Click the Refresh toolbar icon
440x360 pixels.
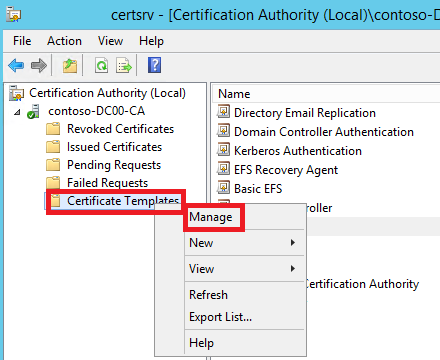[x=101, y=65]
